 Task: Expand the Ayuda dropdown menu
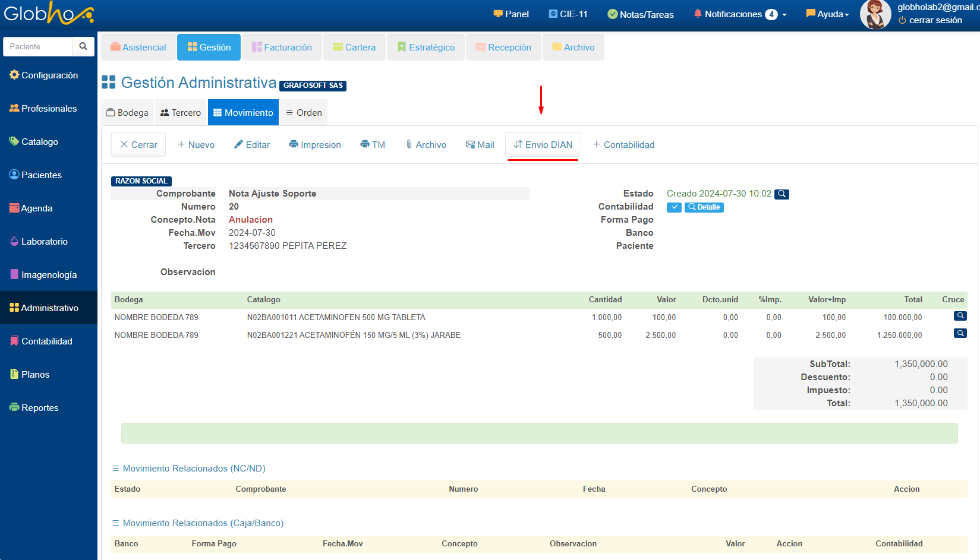coord(827,14)
